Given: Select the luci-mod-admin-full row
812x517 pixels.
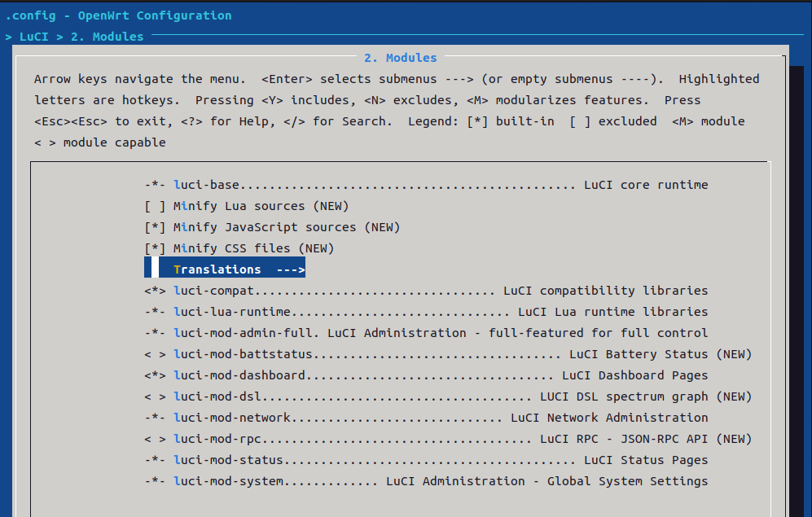Looking at the screenshot, I should [x=426, y=333].
